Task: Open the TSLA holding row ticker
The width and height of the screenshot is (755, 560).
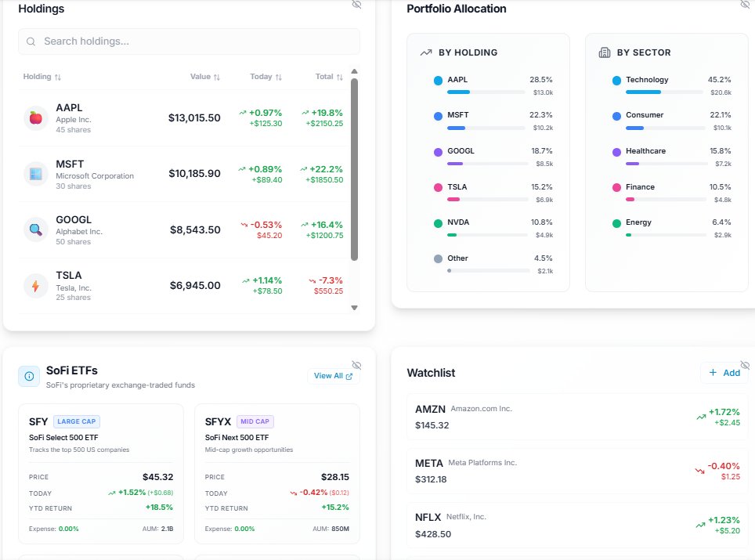Action: (69, 276)
